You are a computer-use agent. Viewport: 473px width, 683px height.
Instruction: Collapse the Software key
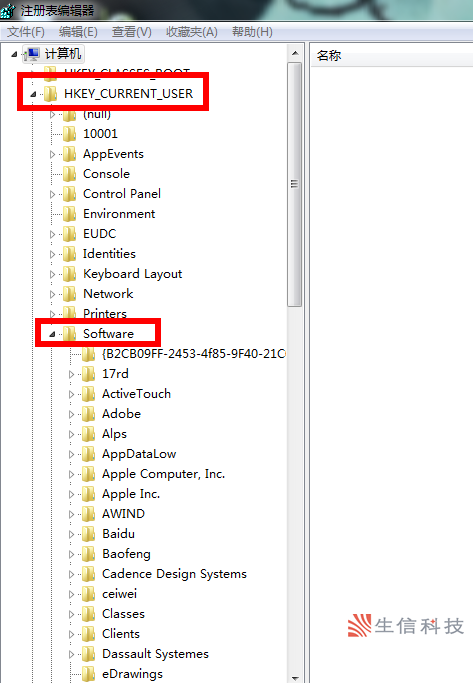coord(52,334)
